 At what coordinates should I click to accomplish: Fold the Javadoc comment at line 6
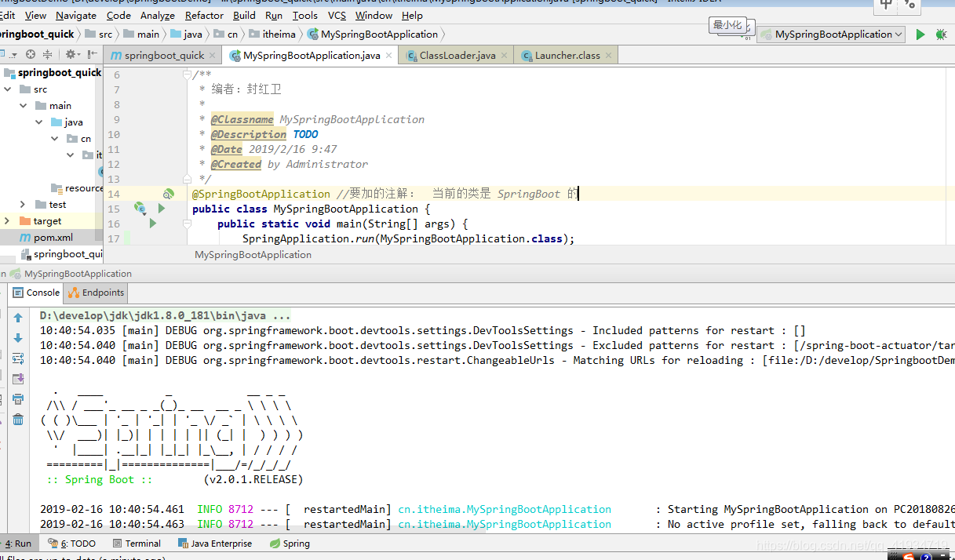(187, 75)
